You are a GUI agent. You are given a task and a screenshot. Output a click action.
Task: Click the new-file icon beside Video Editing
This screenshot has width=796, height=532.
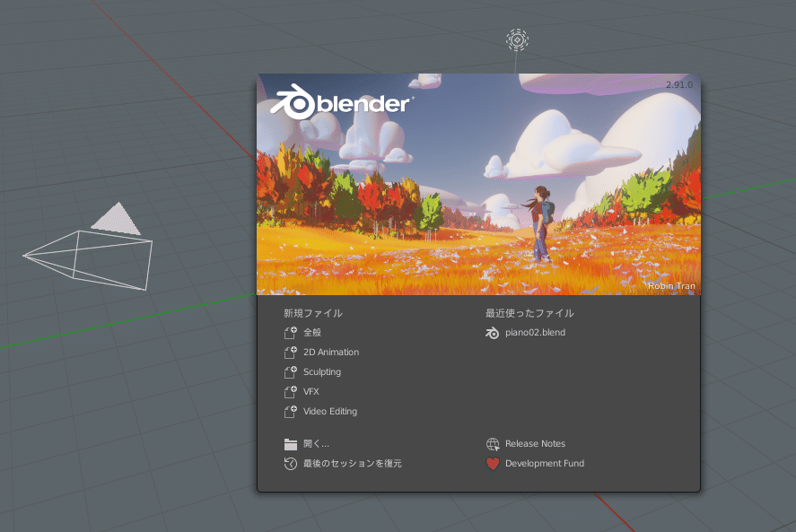(291, 412)
